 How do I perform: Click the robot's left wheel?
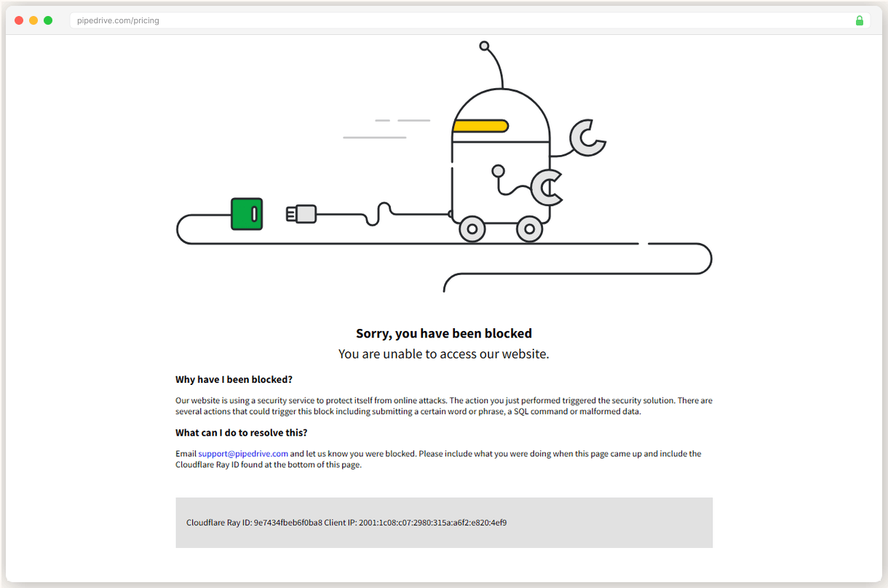pyautogui.click(x=472, y=229)
